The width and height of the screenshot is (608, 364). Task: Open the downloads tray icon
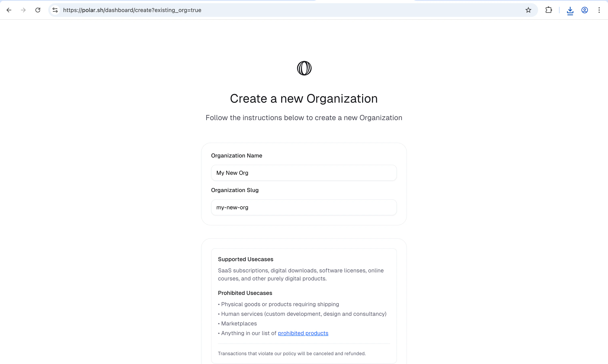(x=570, y=11)
